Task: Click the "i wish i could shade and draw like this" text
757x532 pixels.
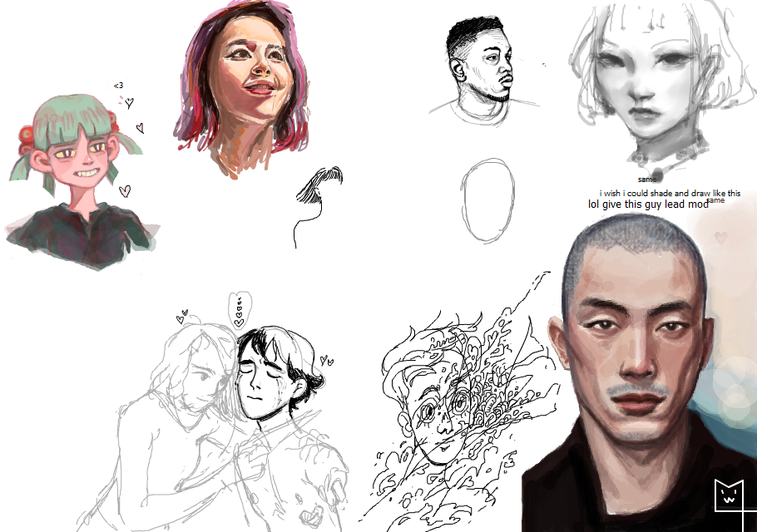Action: pos(669,193)
